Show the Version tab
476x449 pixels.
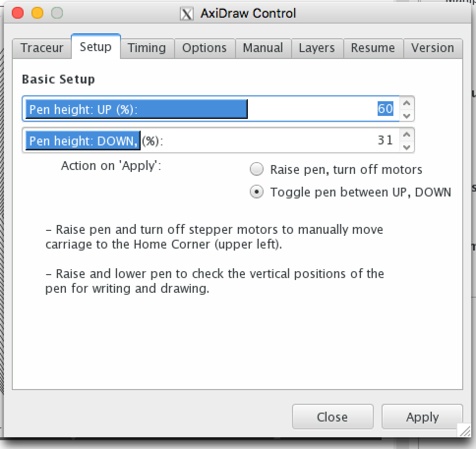click(x=433, y=48)
